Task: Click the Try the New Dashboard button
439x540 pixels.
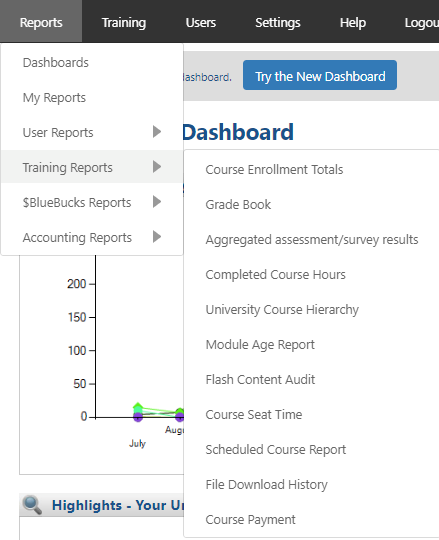Action: 320,75
